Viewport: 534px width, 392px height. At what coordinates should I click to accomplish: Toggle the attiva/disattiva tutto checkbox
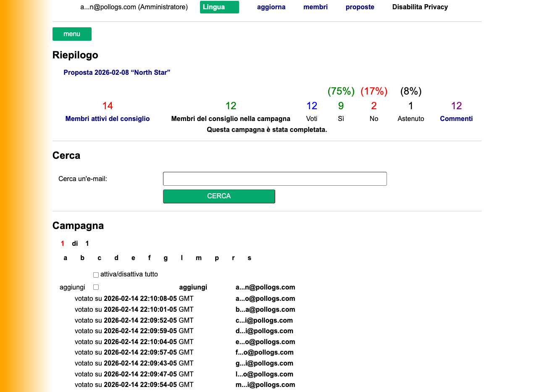[96, 275]
